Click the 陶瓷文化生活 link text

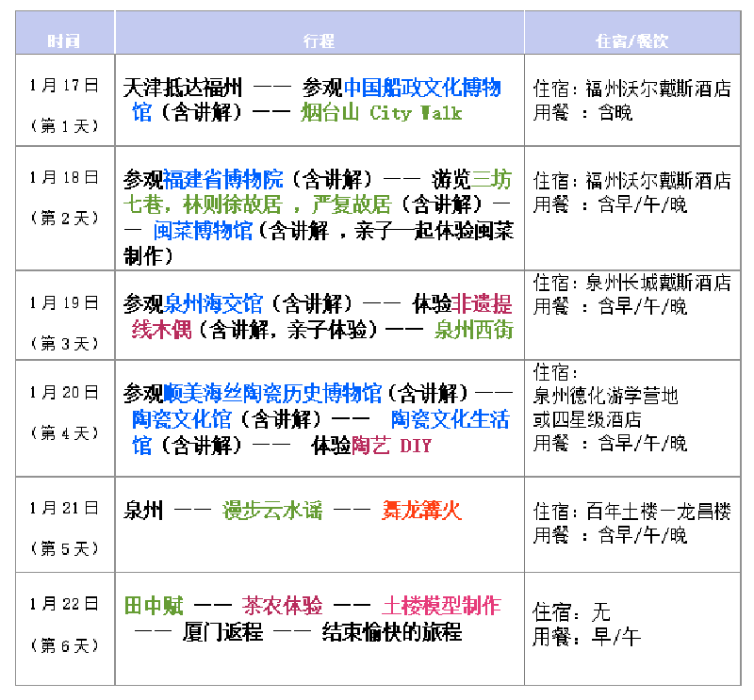(x=450, y=419)
